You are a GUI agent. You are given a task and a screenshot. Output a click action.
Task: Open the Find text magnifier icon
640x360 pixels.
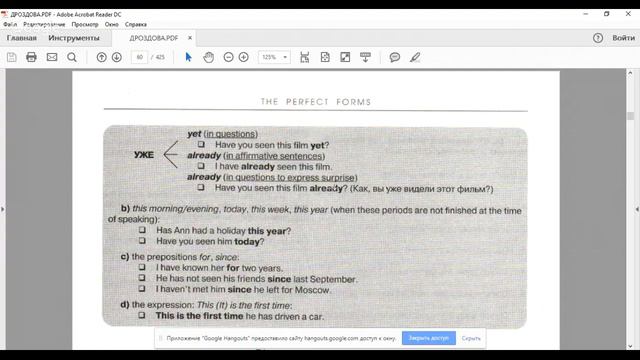72,57
